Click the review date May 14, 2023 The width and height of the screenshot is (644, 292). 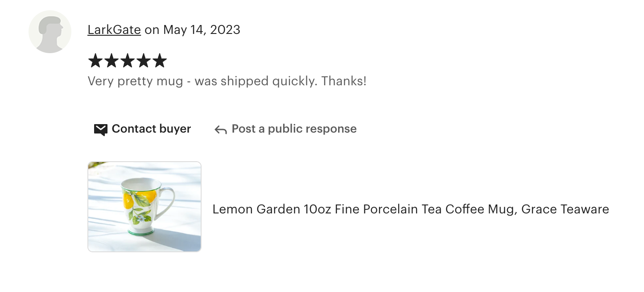point(202,30)
